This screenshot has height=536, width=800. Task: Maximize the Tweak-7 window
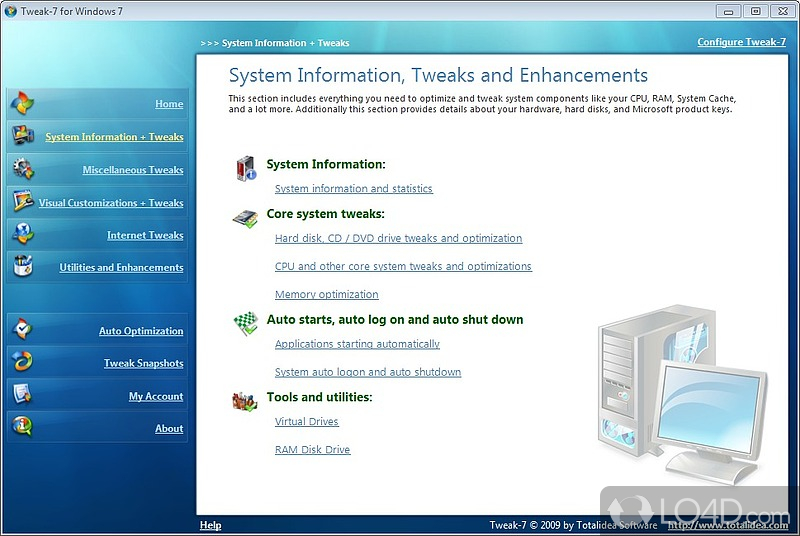[x=756, y=11]
